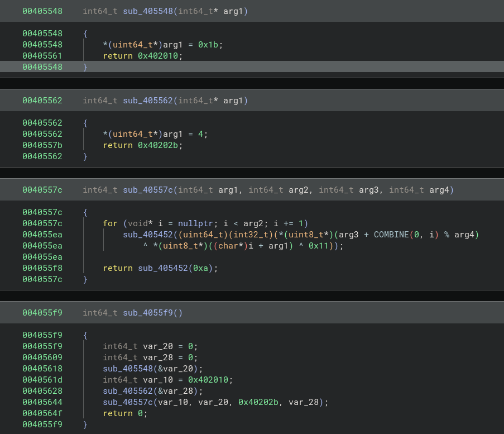Open sub_40557c call with var_10 argument
The width and height of the screenshot is (504, 434).
128,402
